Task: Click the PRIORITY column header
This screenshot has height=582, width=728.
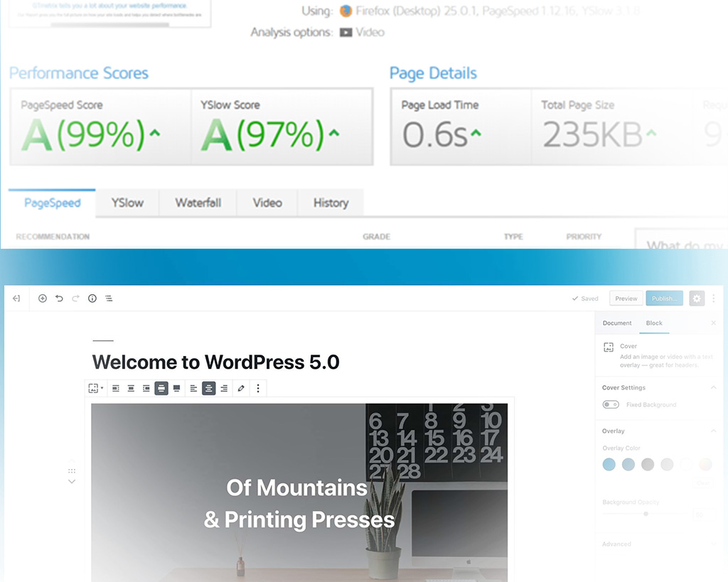Action: tap(584, 237)
